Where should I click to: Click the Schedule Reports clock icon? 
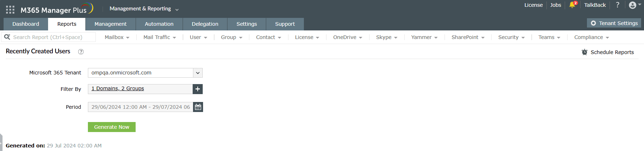click(x=584, y=52)
